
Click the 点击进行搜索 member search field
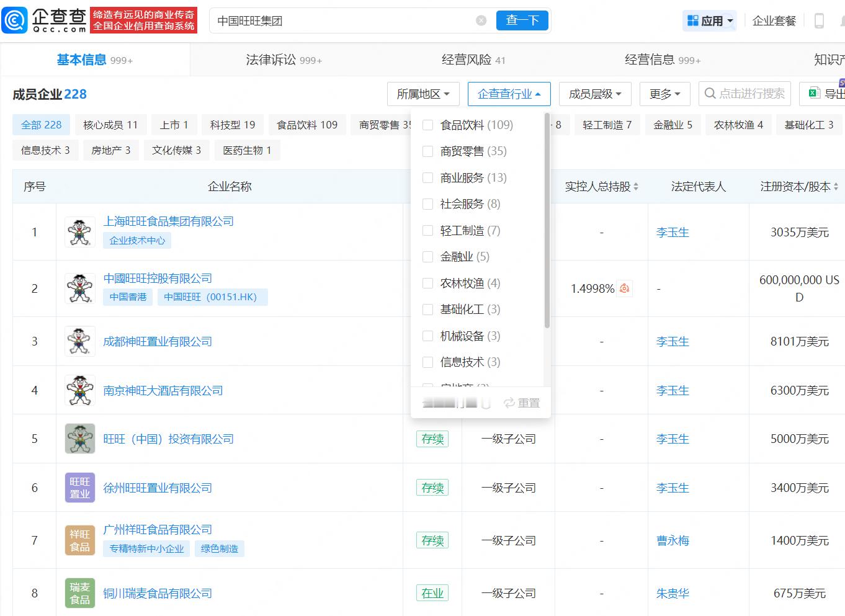click(744, 94)
